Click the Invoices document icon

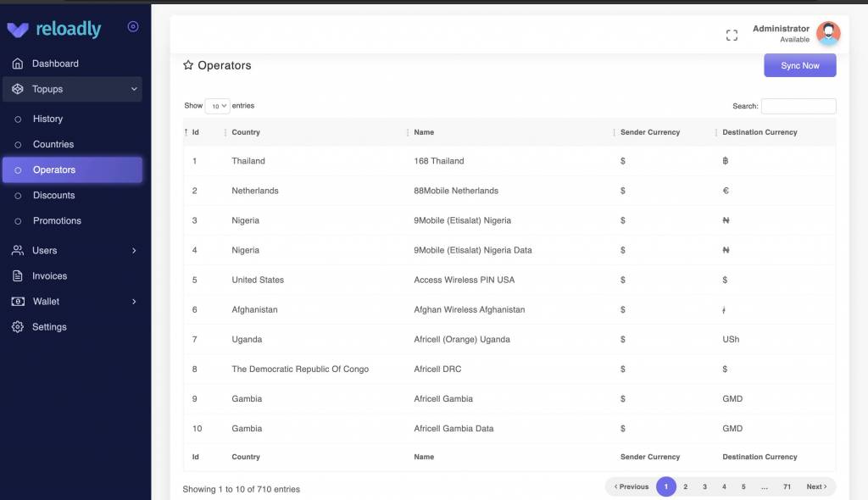point(18,276)
